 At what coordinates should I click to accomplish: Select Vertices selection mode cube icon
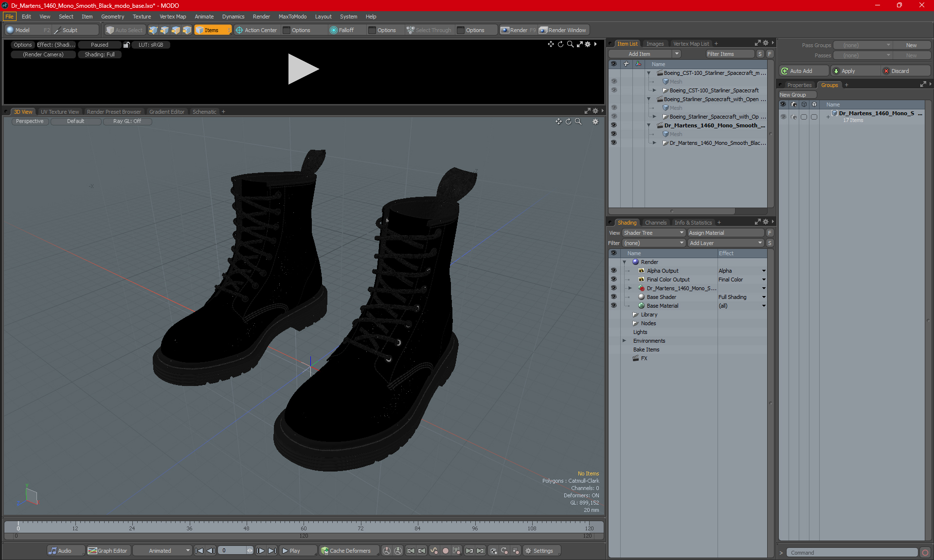(153, 30)
